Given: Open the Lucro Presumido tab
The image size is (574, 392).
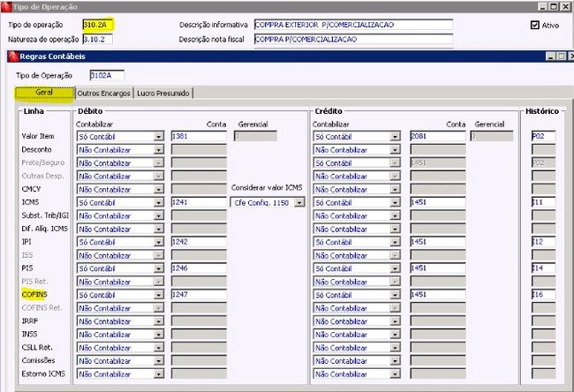Looking at the screenshot, I should (x=163, y=94).
